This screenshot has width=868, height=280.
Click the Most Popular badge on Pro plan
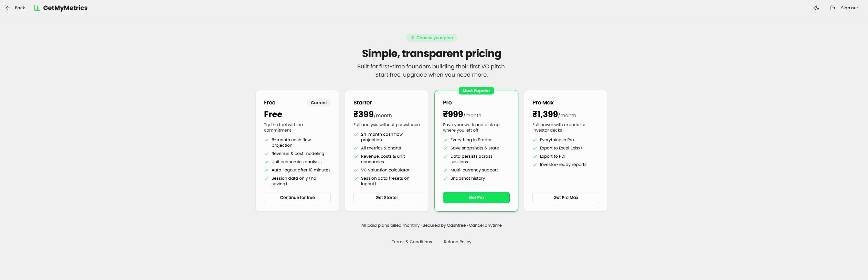coord(476,90)
